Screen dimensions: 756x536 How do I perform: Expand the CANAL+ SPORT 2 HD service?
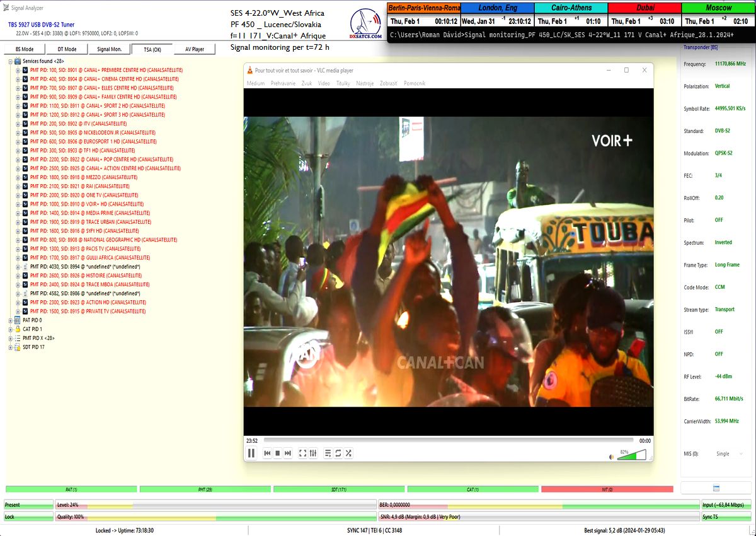[x=18, y=106]
